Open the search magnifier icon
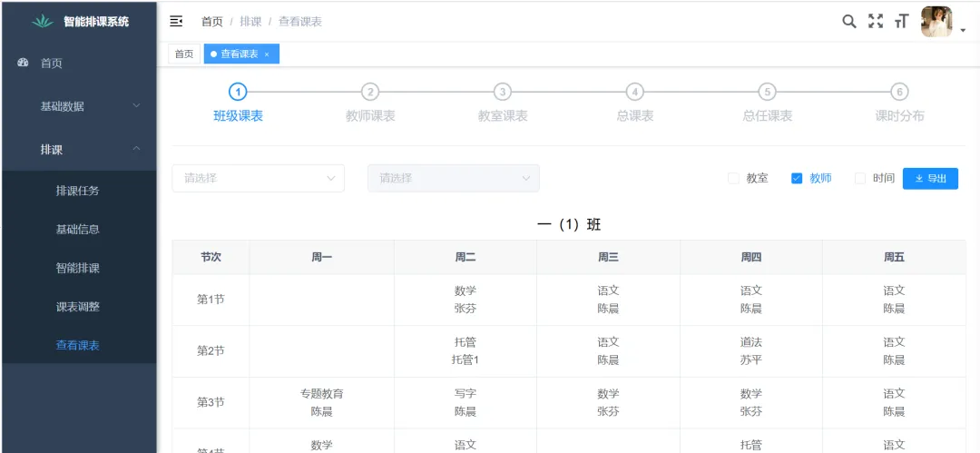The width and height of the screenshot is (980, 453). (x=849, y=21)
